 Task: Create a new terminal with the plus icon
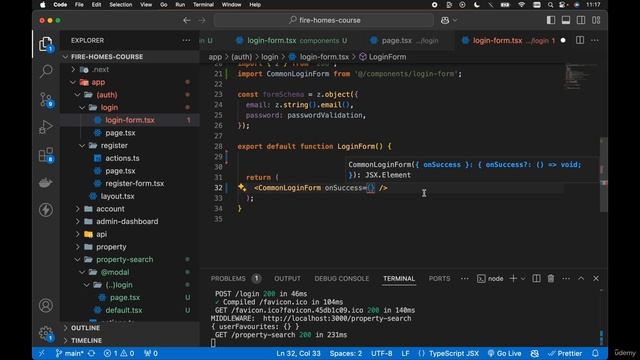(x=513, y=278)
